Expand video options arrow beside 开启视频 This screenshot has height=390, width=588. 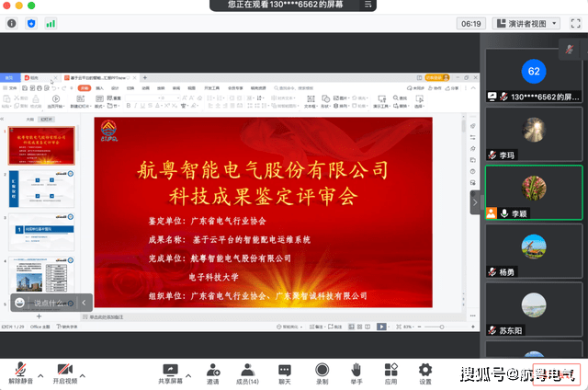pos(82,375)
